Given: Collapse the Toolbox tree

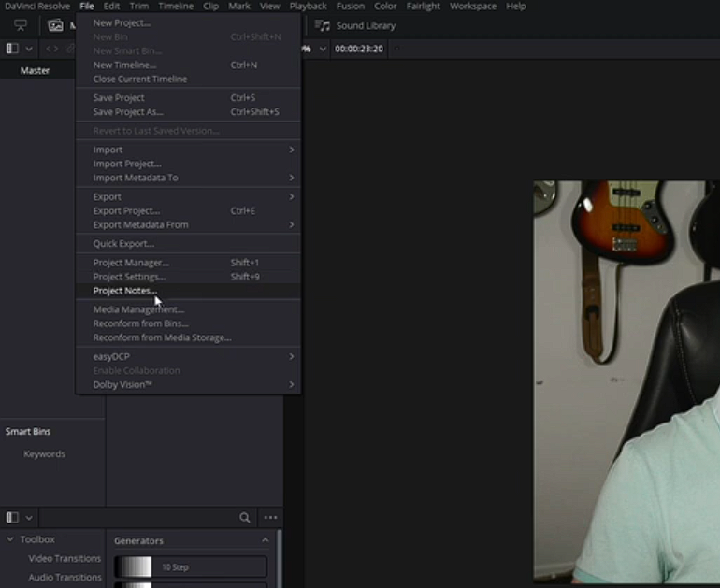Looking at the screenshot, I should coord(10,539).
